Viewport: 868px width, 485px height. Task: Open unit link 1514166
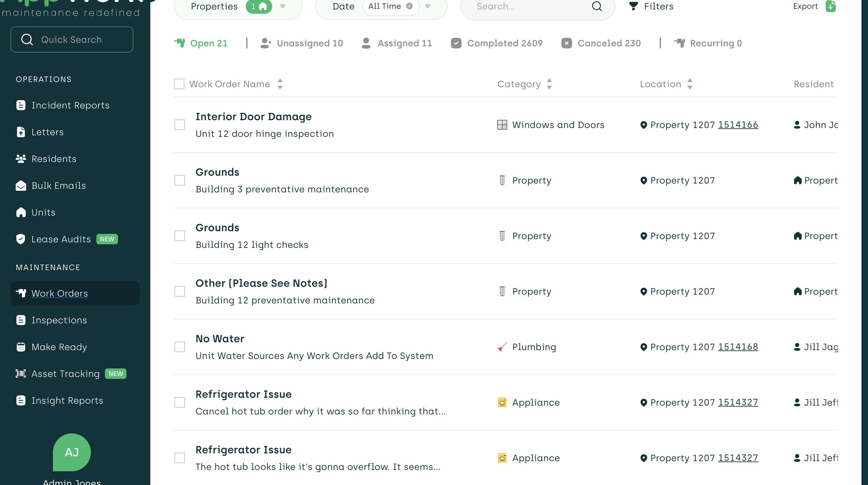pos(738,125)
